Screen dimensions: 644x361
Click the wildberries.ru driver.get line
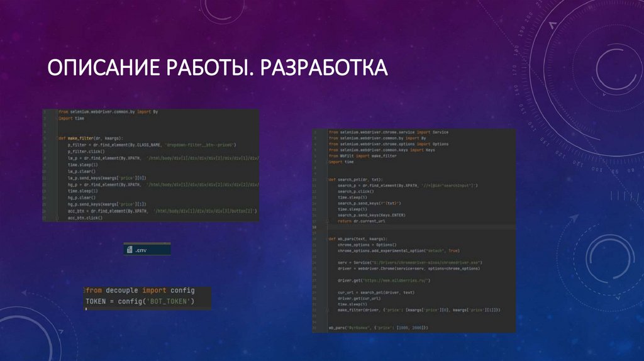384,280
